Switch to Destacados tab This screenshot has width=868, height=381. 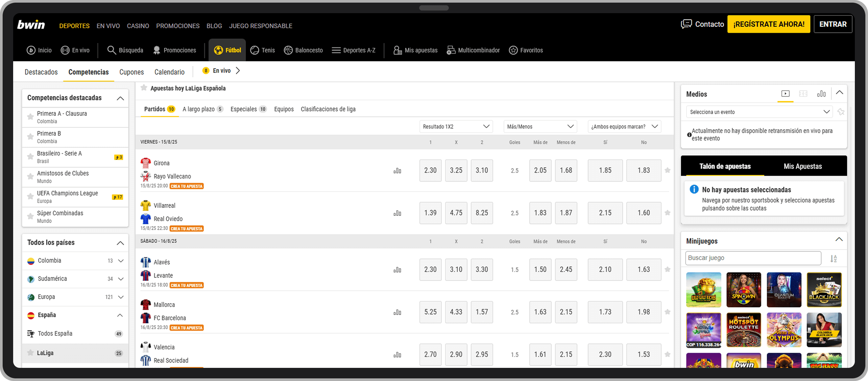click(x=41, y=72)
